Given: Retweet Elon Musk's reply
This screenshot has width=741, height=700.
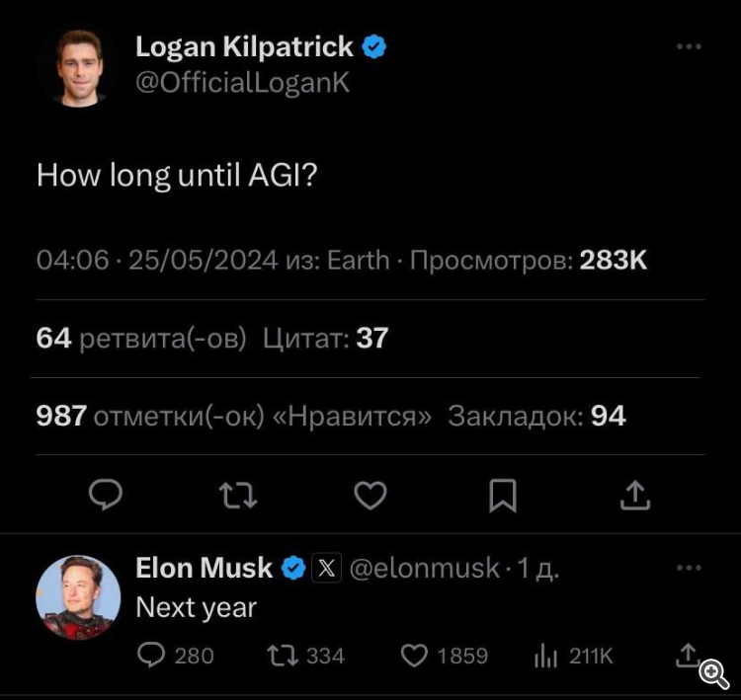Looking at the screenshot, I should pos(283,656).
